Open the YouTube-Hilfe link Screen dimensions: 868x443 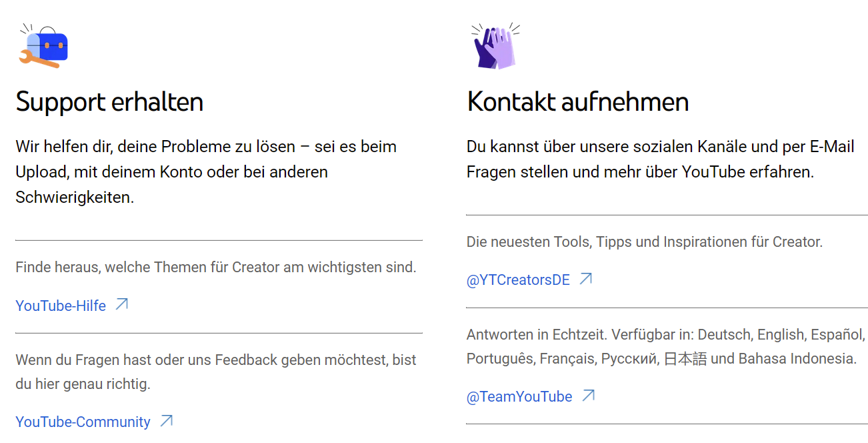[x=61, y=306]
